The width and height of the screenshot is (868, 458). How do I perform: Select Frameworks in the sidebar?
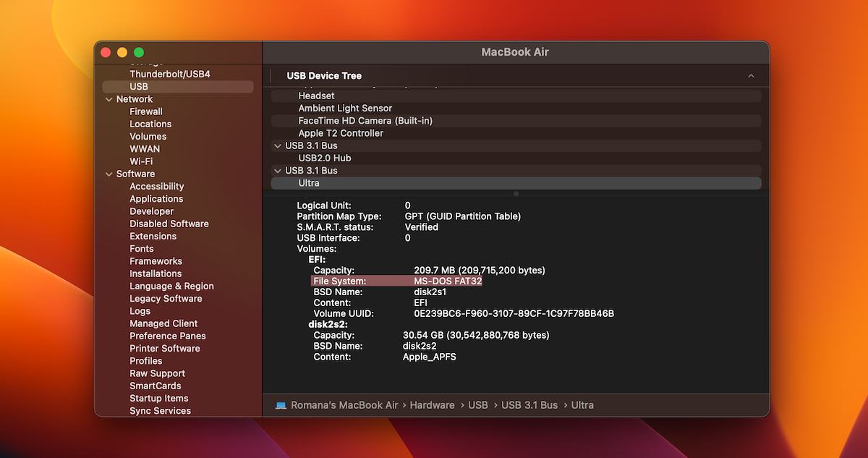pyautogui.click(x=156, y=261)
